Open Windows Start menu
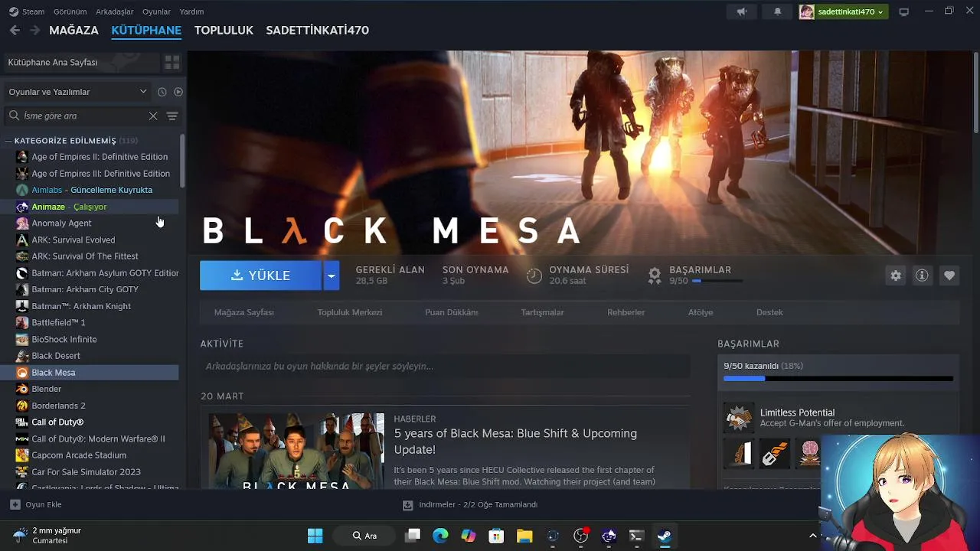The width and height of the screenshot is (980, 551). click(315, 536)
